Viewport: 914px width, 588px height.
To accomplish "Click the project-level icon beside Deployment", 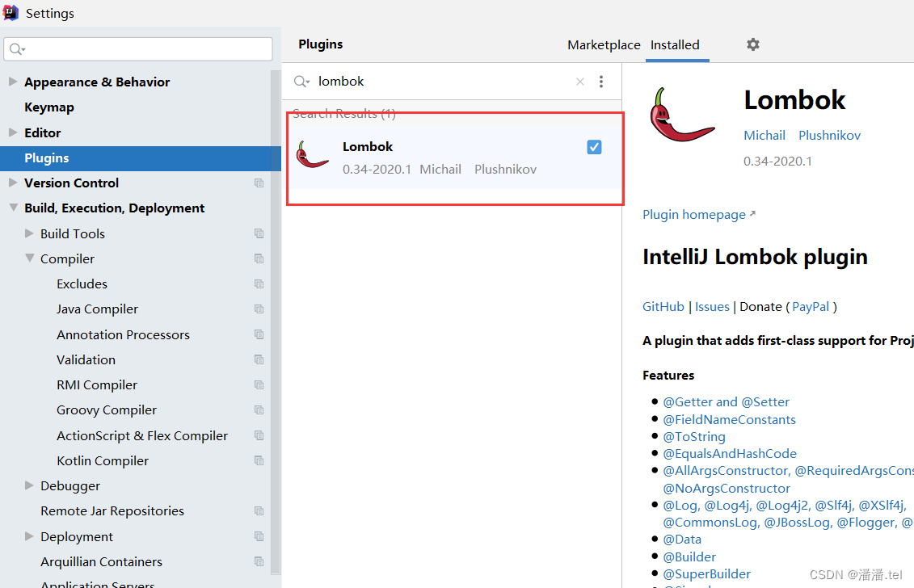I will (259, 536).
